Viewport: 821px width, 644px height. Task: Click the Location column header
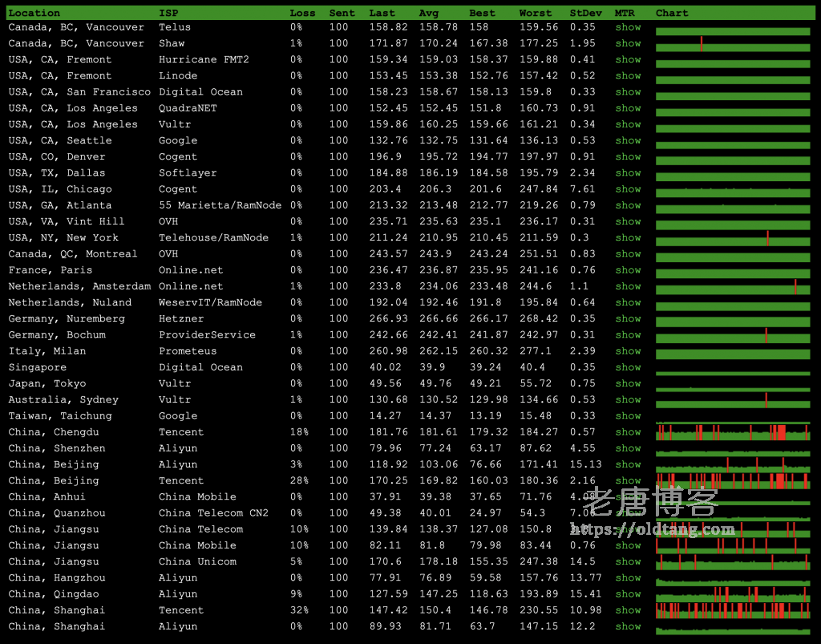34,13
